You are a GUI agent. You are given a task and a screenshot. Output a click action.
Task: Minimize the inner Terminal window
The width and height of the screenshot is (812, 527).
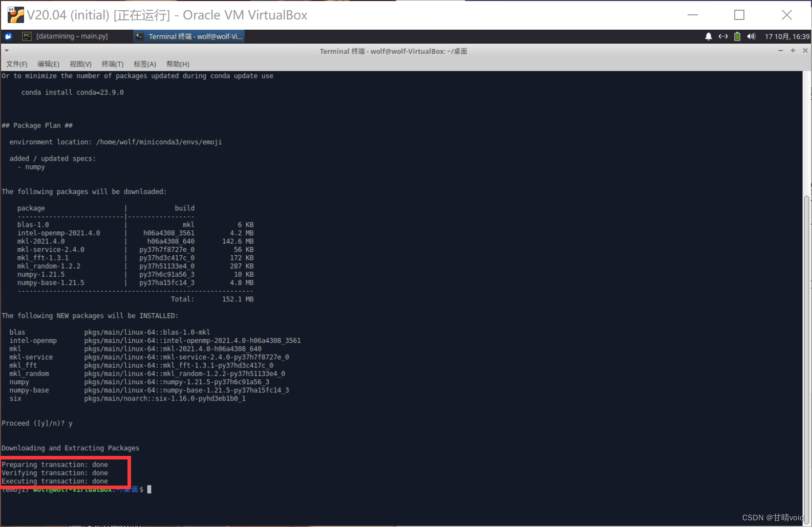780,51
